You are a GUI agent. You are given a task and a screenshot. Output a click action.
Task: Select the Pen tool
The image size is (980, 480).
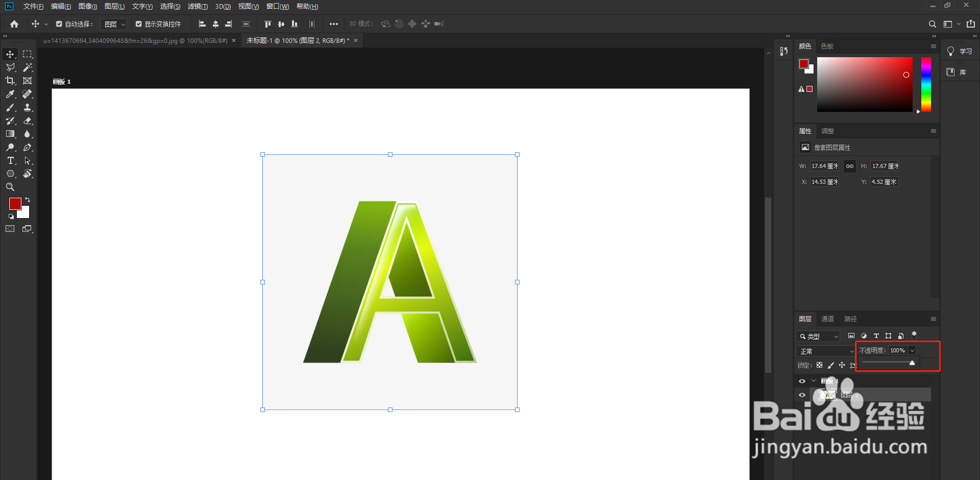(28, 148)
